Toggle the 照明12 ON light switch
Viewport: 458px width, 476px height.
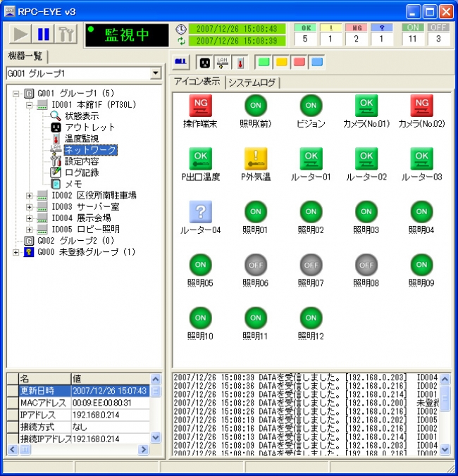pyautogui.click(x=311, y=318)
